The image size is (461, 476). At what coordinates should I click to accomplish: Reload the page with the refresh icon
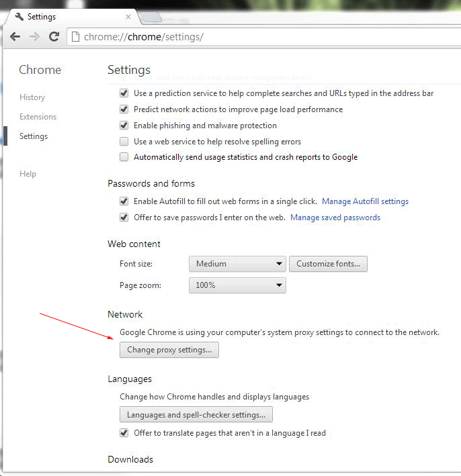point(54,37)
